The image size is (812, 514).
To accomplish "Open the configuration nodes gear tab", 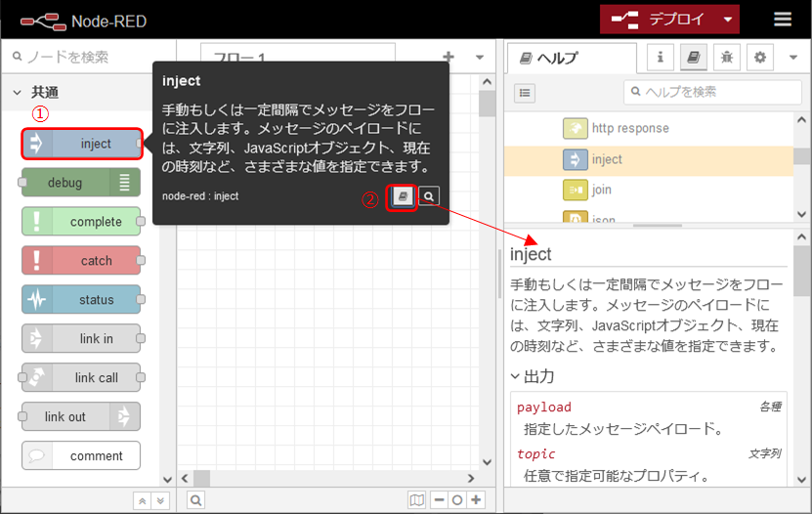I will point(760,58).
